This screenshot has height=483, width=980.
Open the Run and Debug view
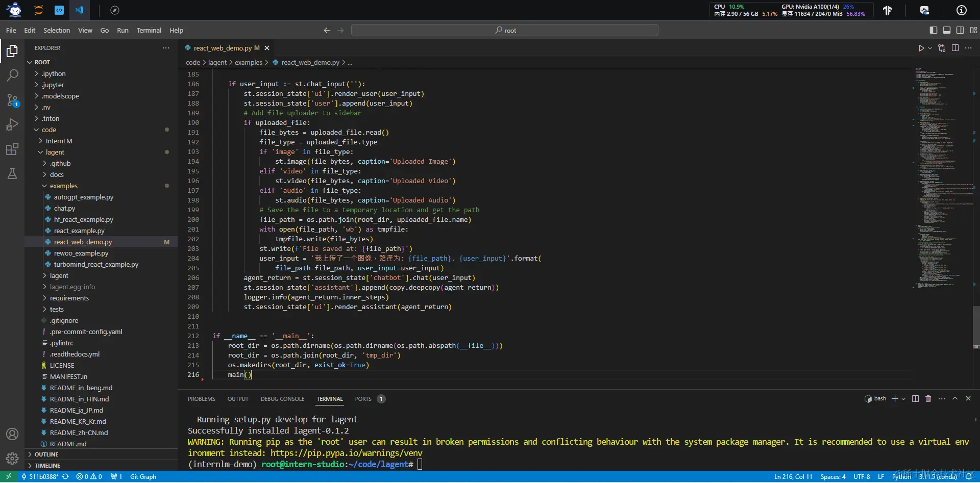tap(12, 124)
